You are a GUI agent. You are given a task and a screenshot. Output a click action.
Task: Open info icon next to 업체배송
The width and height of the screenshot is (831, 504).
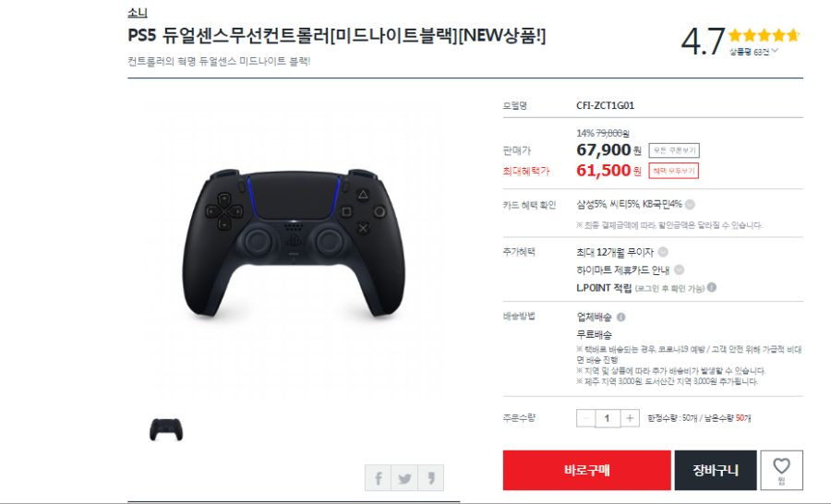tap(620, 317)
